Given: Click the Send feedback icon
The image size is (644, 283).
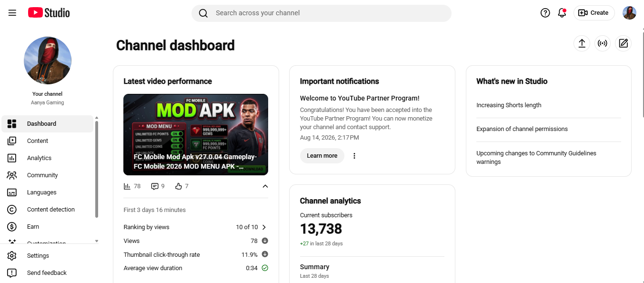Looking at the screenshot, I should [x=12, y=273].
